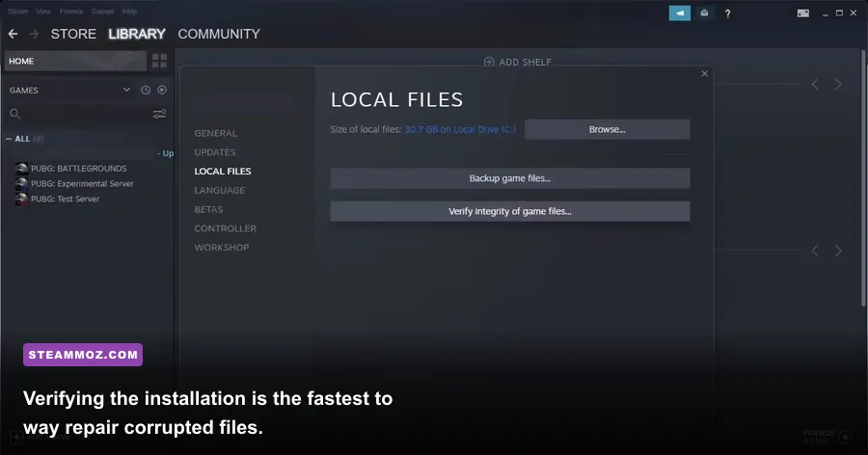Image resolution: width=868 pixels, height=455 pixels.
Task: Open the Help menu
Action: click(x=129, y=11)
